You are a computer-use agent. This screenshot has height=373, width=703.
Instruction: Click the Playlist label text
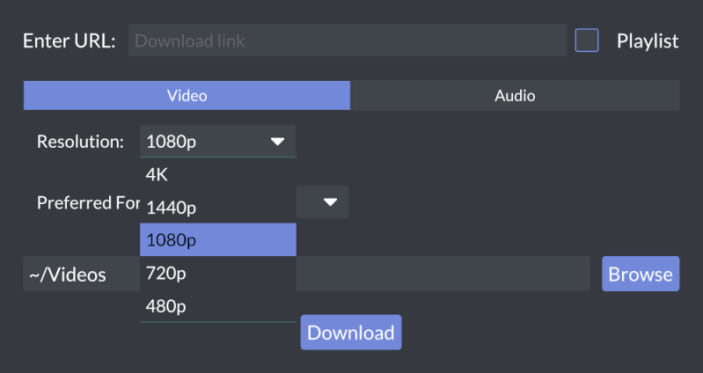click(x=647, y=41)
